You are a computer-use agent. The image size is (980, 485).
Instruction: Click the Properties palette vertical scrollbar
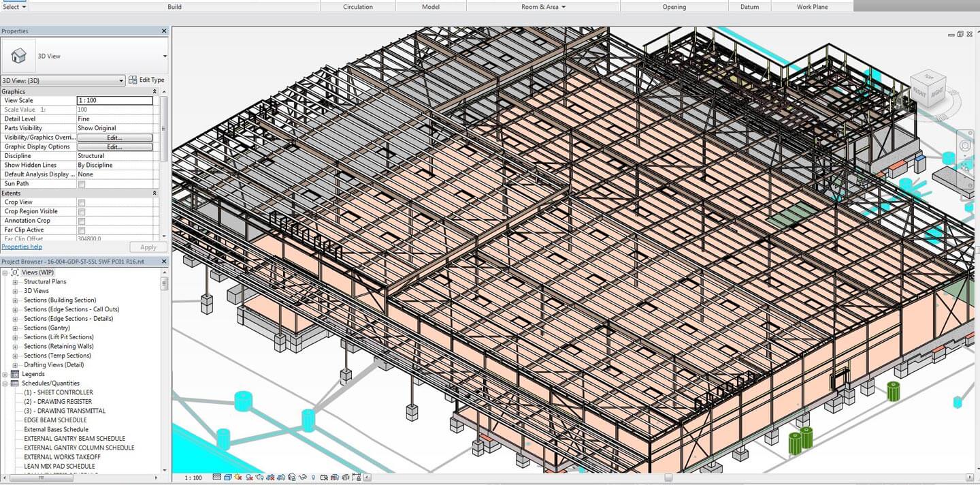pos(163,128)
